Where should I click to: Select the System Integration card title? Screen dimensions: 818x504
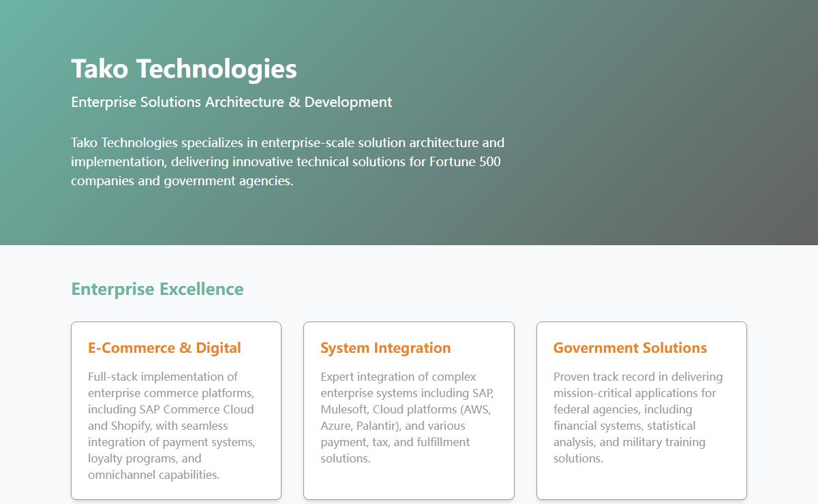386,348
